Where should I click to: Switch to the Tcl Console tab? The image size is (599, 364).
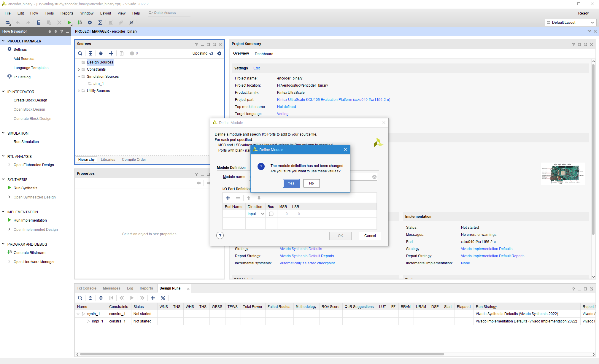click(x=86, y=288)
